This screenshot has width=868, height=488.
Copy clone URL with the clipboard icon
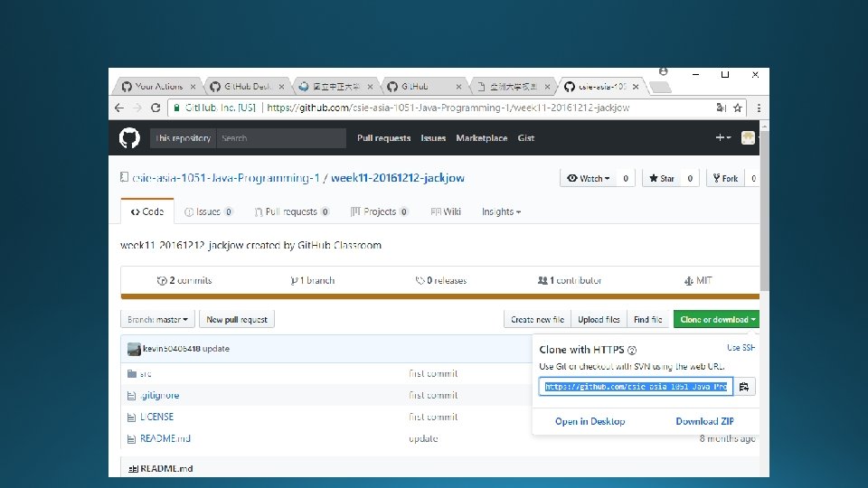coord(744,387)
